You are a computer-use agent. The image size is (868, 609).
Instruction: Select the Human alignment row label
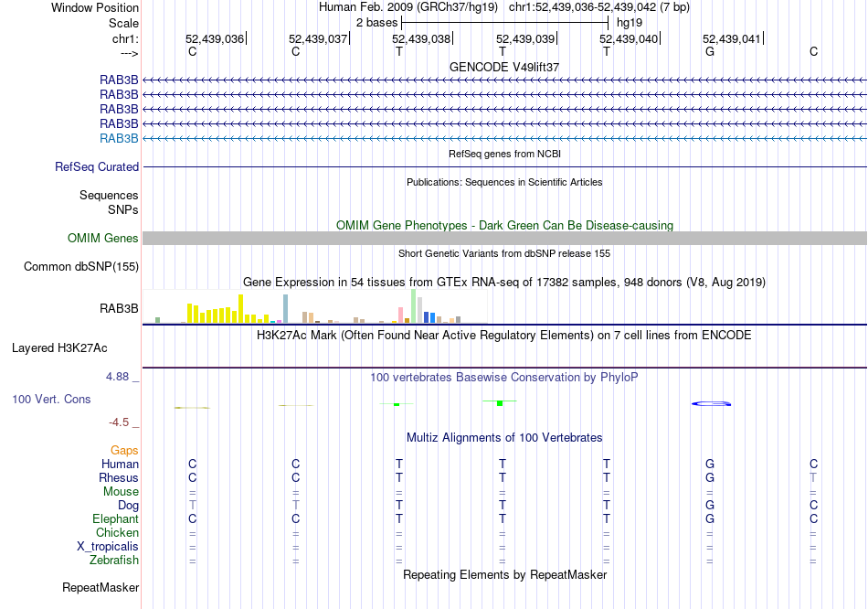(120, 465)
